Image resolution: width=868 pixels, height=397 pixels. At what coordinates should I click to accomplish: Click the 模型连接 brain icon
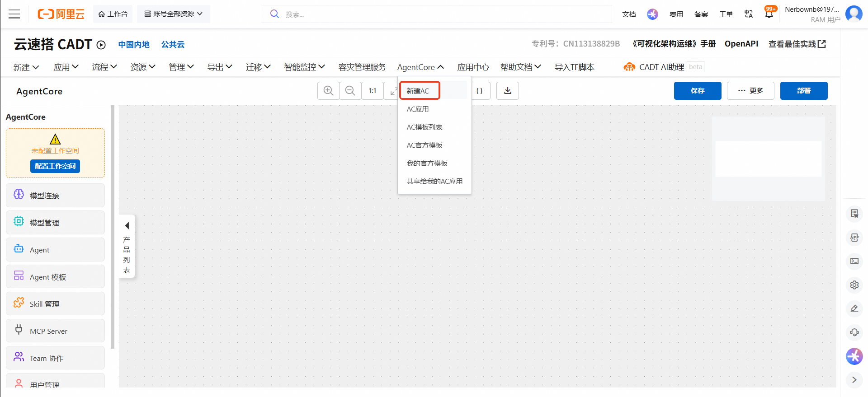pyautogui.click(x=19, y=194)
